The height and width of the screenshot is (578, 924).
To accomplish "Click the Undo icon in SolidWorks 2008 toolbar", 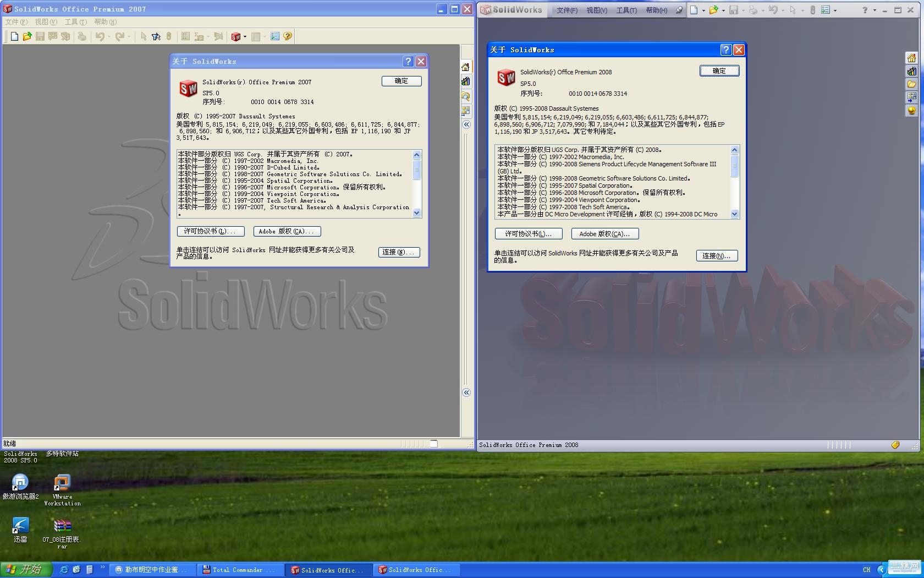I will coord(773,10).
